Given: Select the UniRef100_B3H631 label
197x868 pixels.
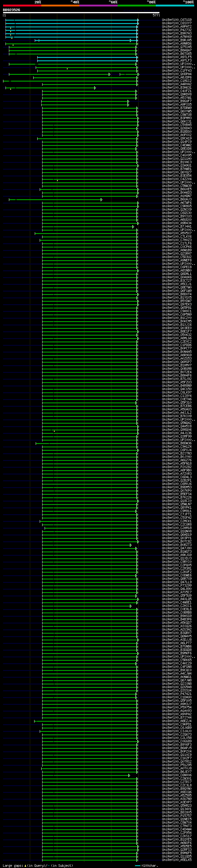Looking at the screenshot, I should 177,88.
